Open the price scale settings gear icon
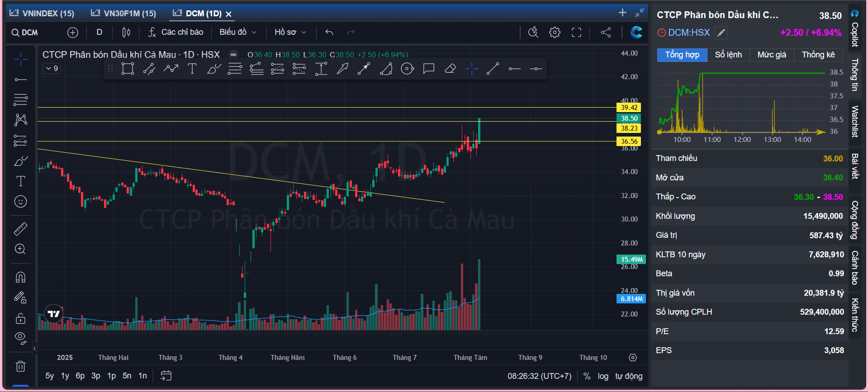The width and height of the screenshot is (868, 392). [x=633, y=358]
